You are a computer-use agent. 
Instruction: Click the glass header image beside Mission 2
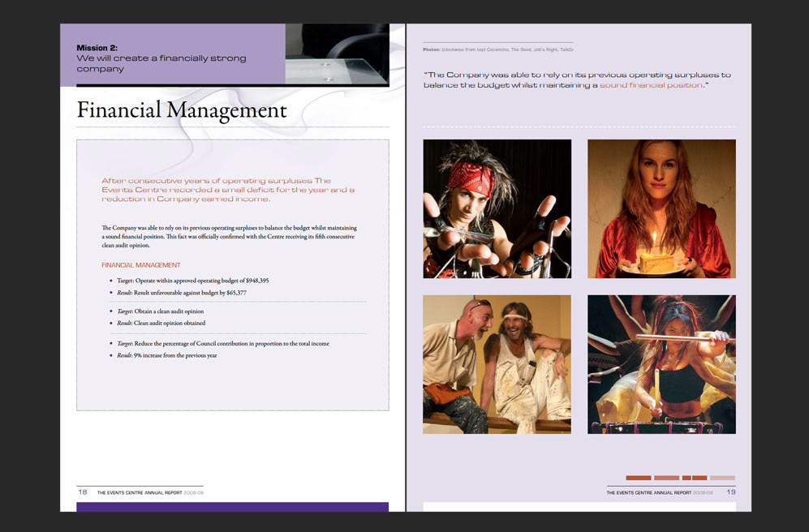[337, 54]
